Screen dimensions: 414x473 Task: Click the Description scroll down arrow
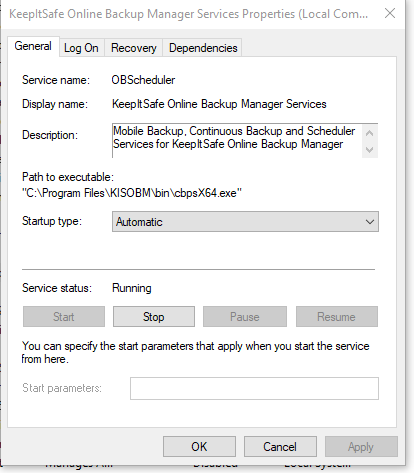point(369,149)
